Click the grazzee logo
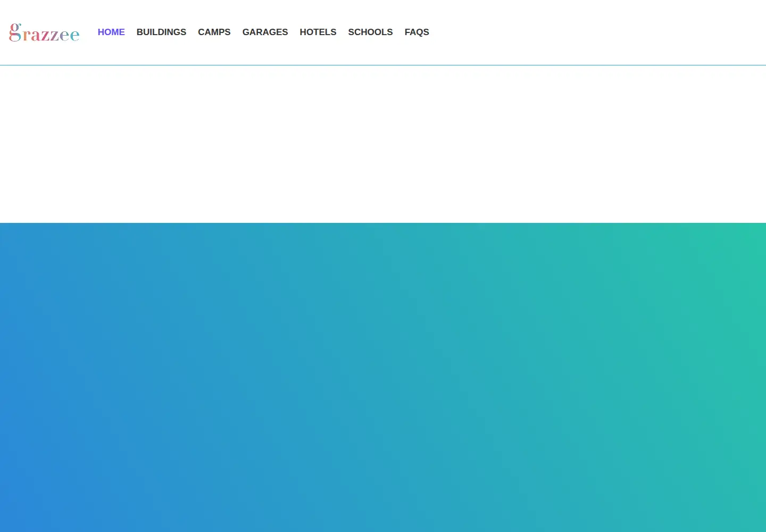The width and height of the screenshot is (766, 532). point(44,32)
